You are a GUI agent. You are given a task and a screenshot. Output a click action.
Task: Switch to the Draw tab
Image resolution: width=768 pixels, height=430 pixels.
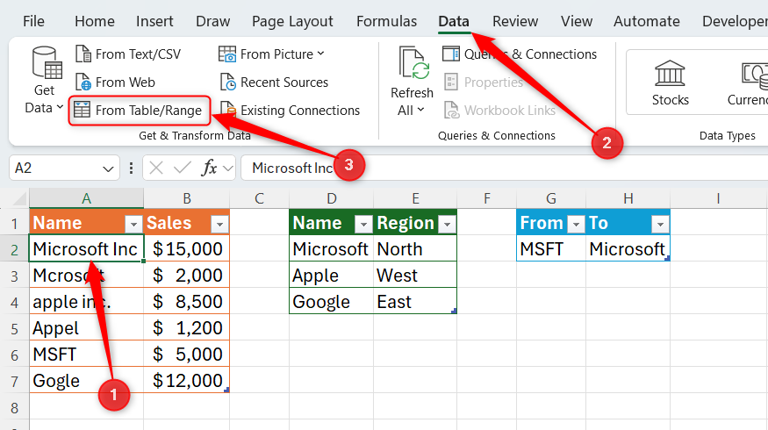[213, 21]
